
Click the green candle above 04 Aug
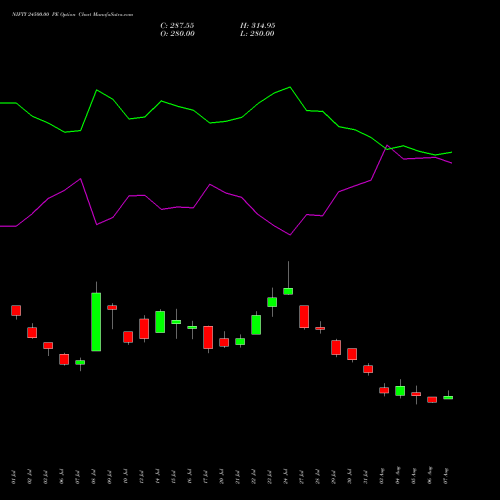tap(400, 391)
